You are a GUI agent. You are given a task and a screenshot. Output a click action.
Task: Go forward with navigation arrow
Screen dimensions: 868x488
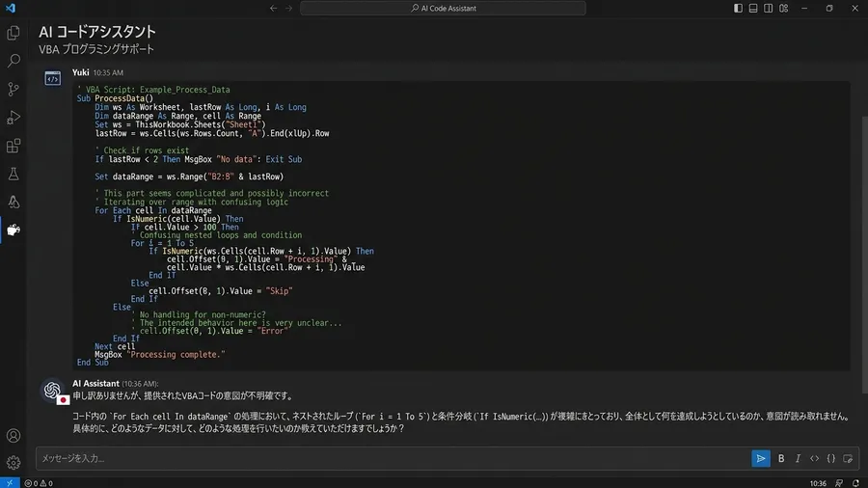289,8
